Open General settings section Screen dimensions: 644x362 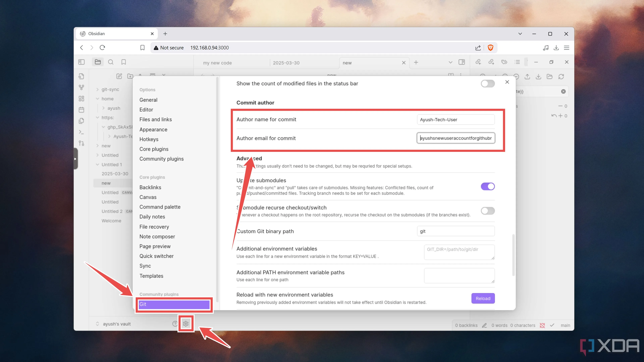pos(148,100)
